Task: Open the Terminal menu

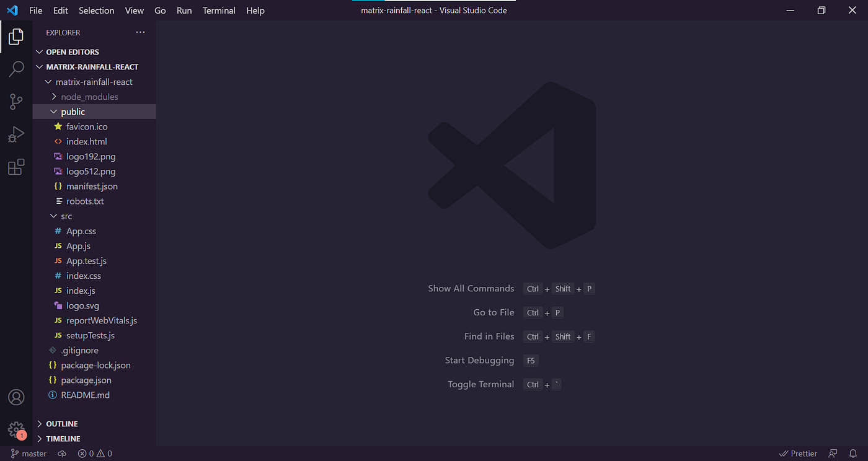Action: tap(219, 11)
